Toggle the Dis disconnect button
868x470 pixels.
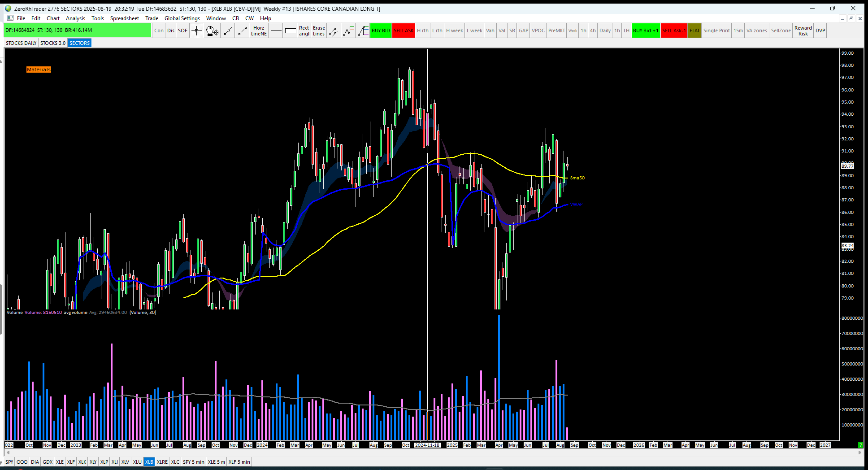click(171, 30)
